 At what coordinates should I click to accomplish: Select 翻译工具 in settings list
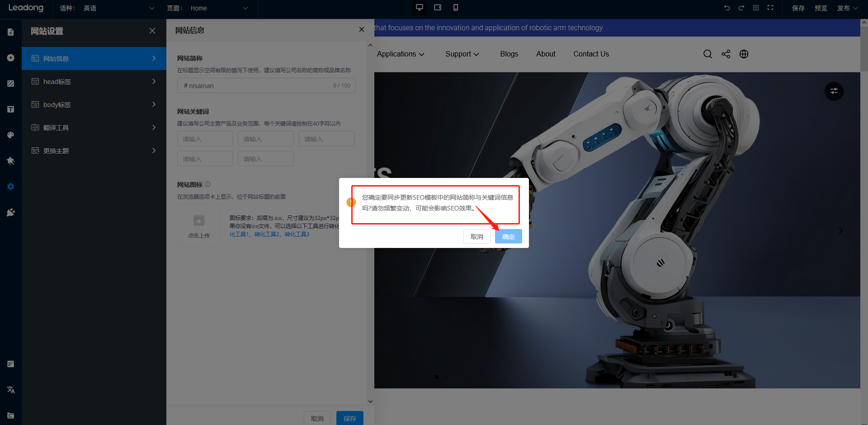click(94, 128)
